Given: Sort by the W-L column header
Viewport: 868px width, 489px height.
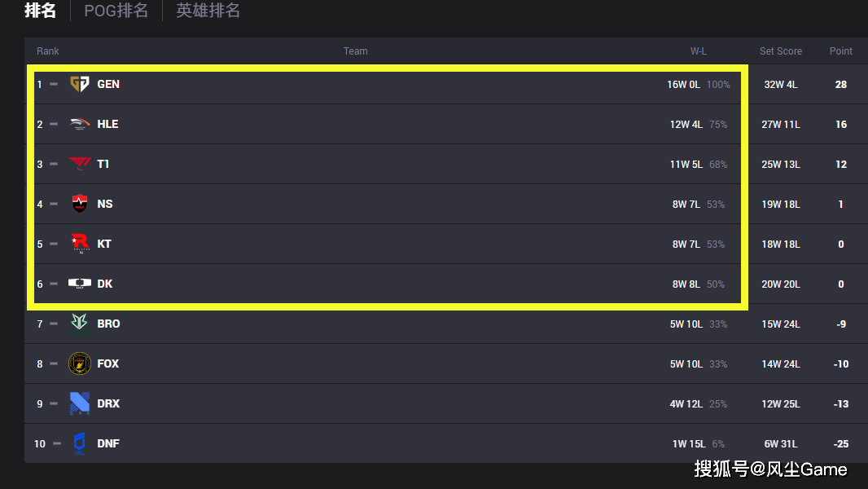Looking at the screenshot, I should point(699,51).
